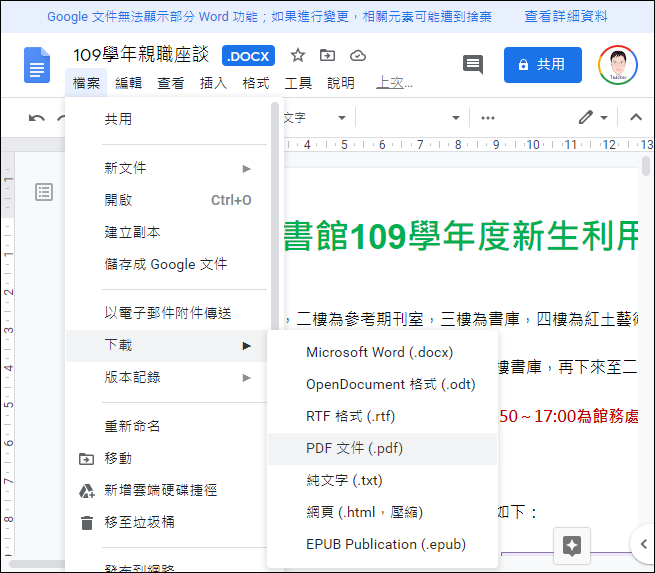Select 開啟 Ctrl+O menu item
The image size is (655, 573).
(167, 200)
